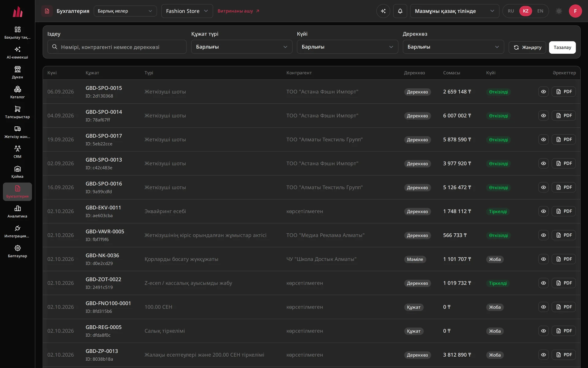The height and width of the screenshot is (368, 588).
Task: Download PDF for GBD-REG-0005
Action: pyautogui.click(x=563, y=331)
